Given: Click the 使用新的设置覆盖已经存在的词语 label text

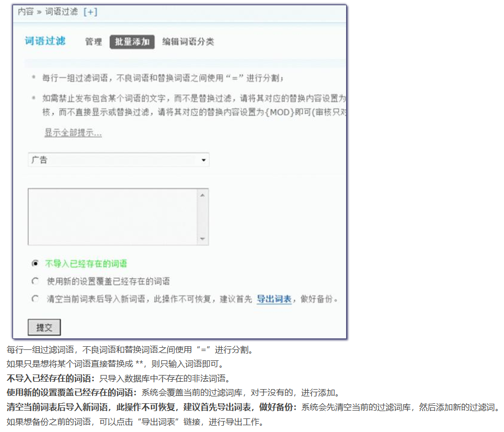Looking at the screenshot, I should (108, 281).
